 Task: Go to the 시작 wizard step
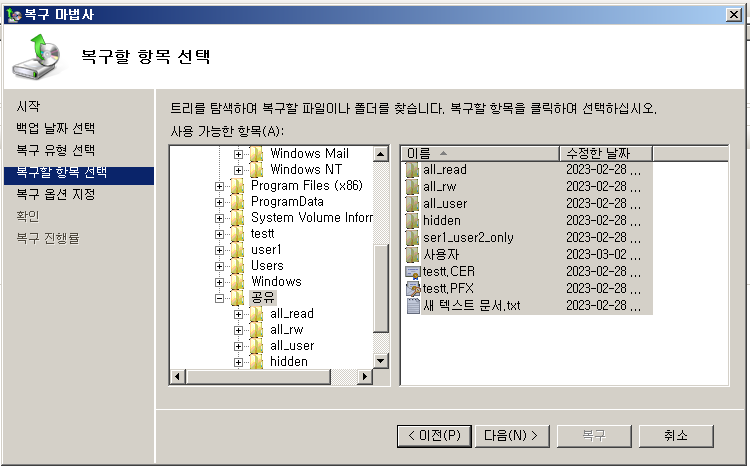tap(28, 106)
